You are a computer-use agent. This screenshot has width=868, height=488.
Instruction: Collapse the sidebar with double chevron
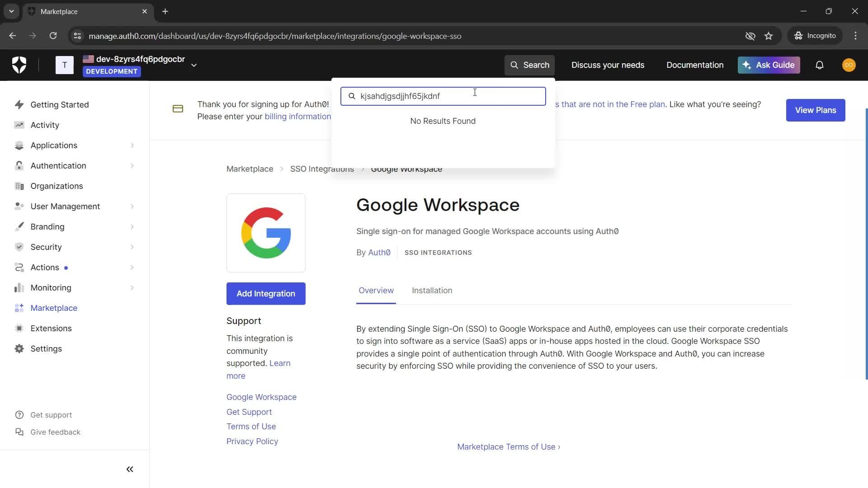[x=130, y=469]
